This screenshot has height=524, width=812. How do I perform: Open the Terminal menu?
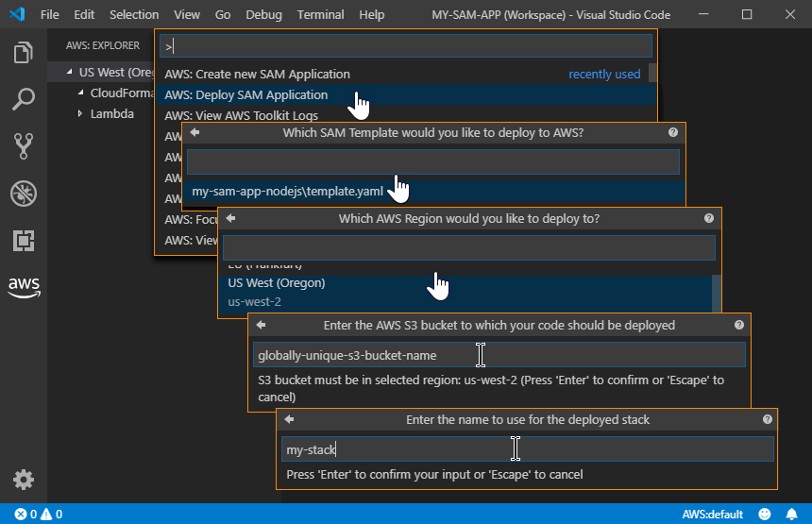[x=321, y=14]
